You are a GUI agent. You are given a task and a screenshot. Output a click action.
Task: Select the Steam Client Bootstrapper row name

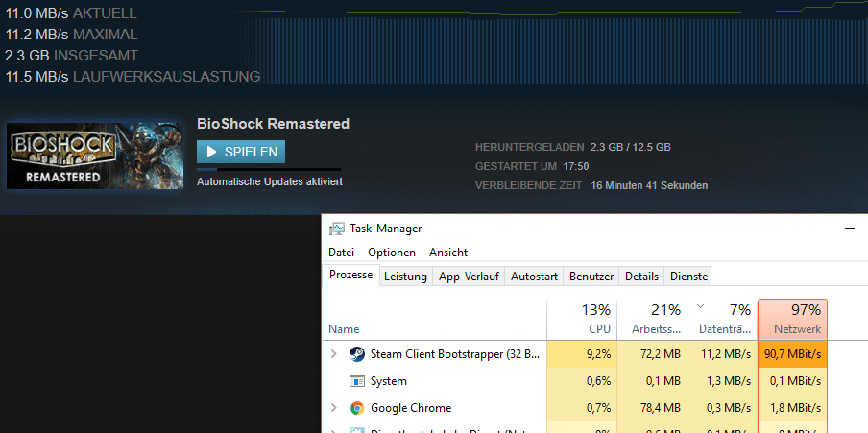(455, 354)
